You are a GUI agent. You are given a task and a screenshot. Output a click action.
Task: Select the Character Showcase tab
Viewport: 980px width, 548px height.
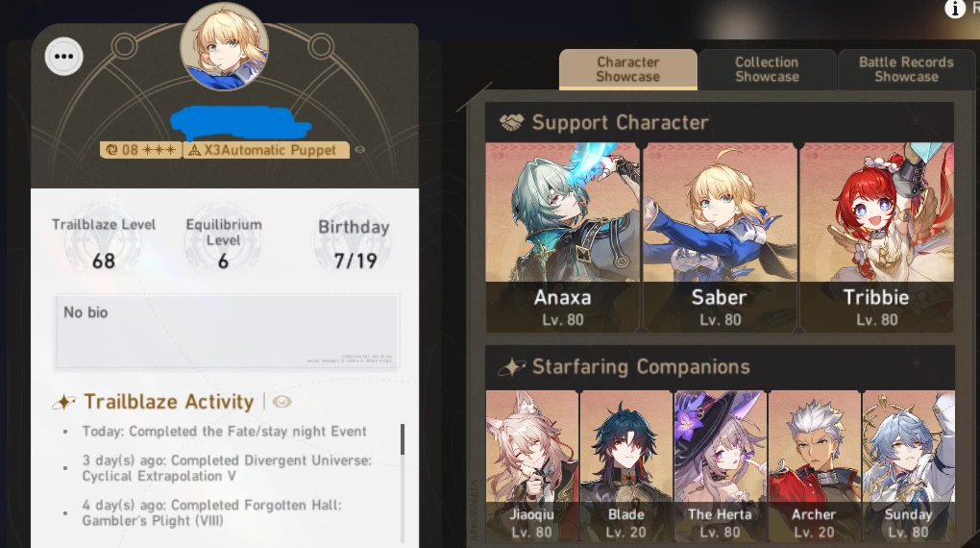[x=628, y=69]
